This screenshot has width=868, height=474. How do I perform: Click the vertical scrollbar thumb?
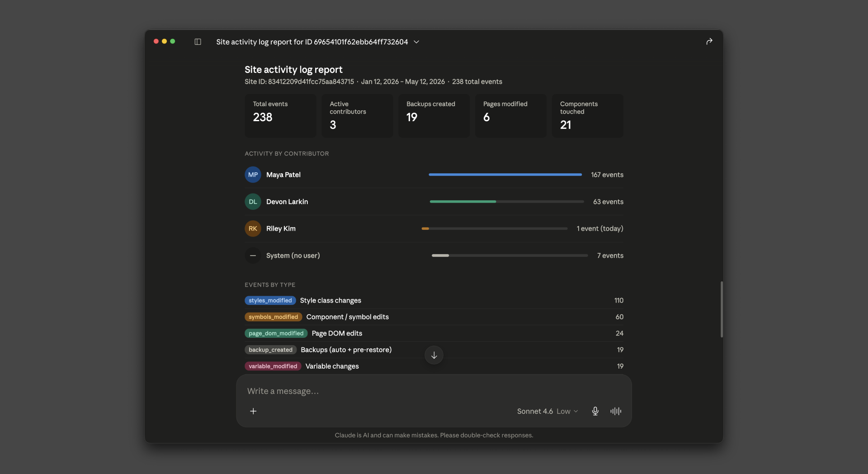(722, 309)
